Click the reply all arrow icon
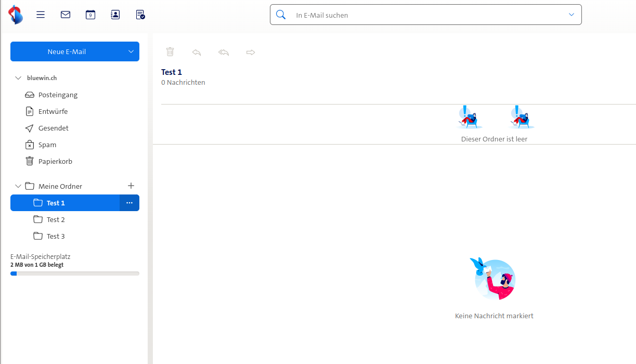The height and width of the screenshot is (364, 636). tap(224, 52)
